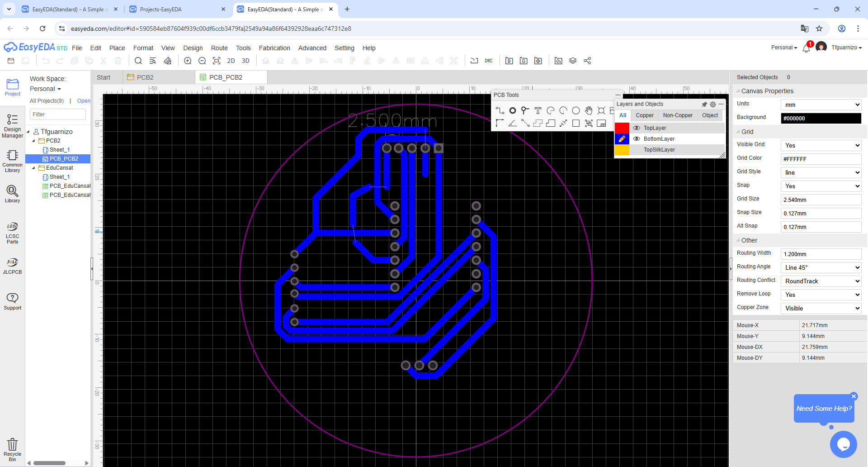Select the Pad tool in PCB Tools
Screen dimensions: 868x467
(x=512, y=110)
